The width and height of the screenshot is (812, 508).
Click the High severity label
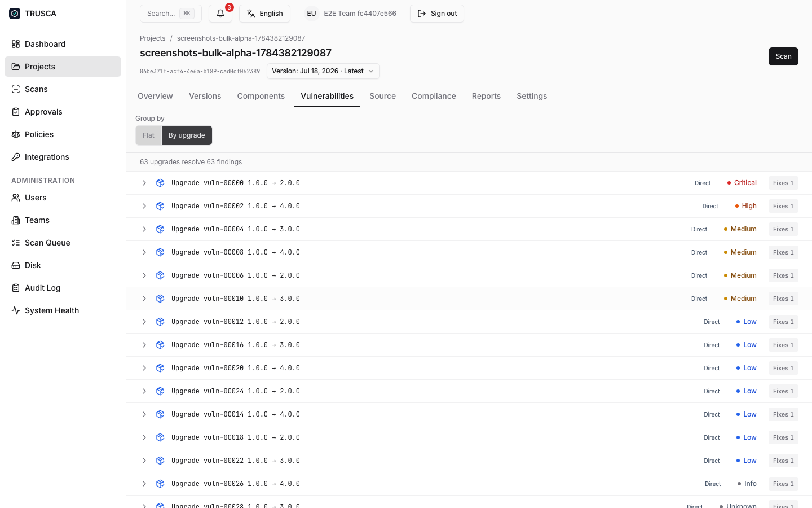click(x=745, y=206)
